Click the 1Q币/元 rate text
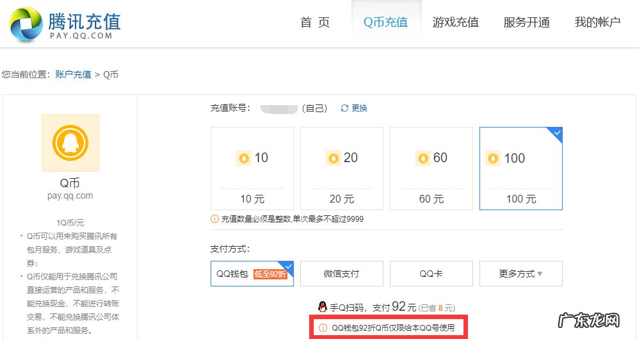644x339 pixels. click(70, 223)
